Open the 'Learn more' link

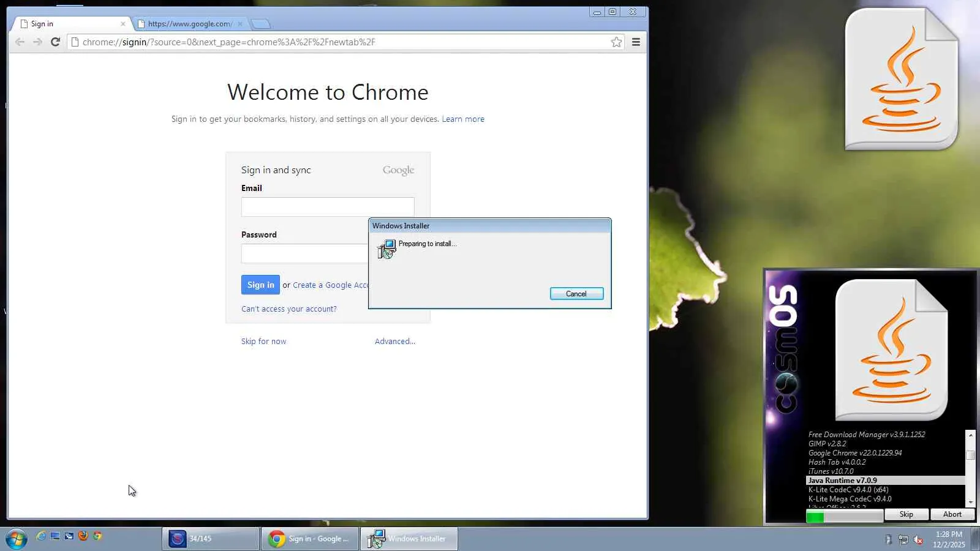pyautogui.click(x=463, y=119)
